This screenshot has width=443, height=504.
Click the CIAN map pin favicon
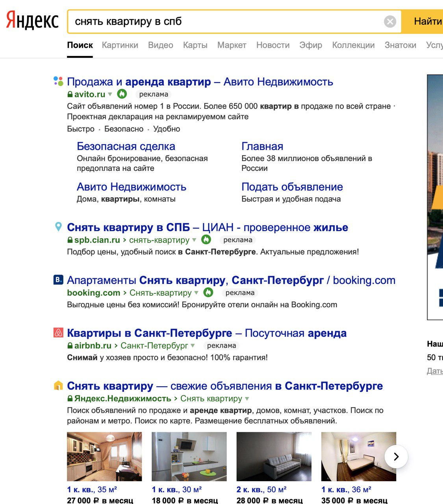pyautogui.click(x=58, y=227)
